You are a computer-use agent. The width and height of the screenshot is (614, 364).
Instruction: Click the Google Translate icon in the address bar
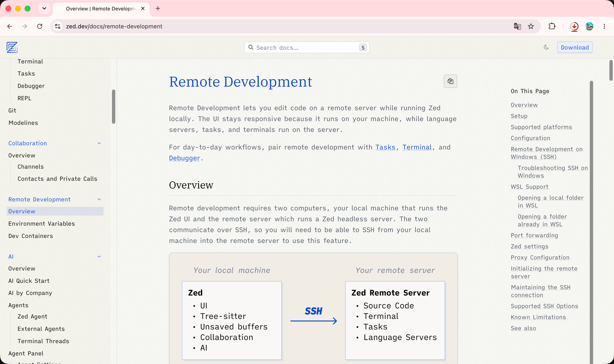click(517, 26)
